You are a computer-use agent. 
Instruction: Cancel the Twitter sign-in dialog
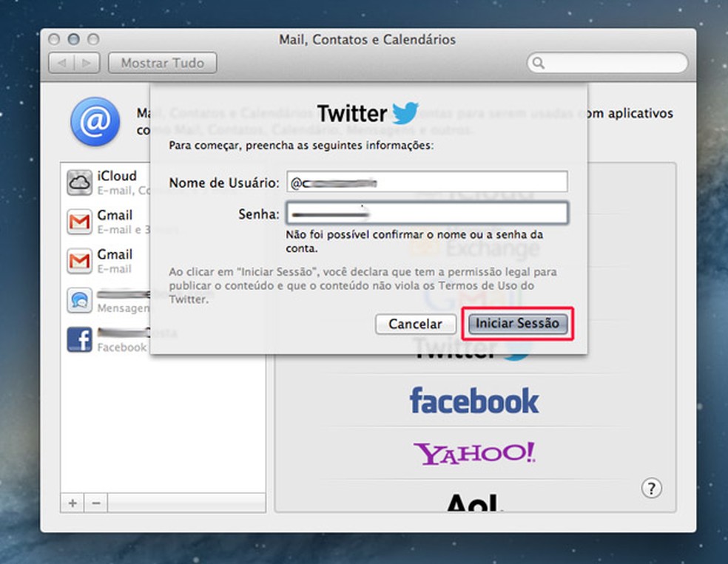[x=414, y=325]
